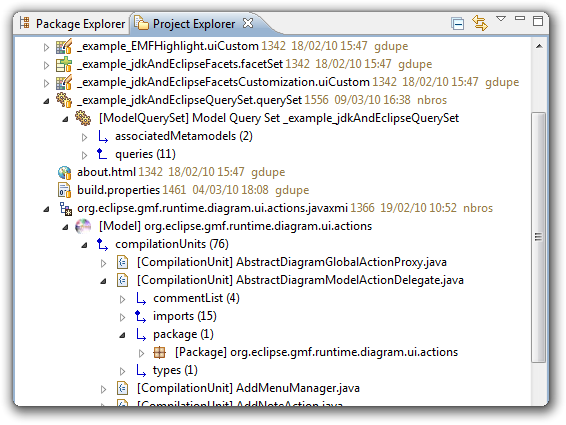Click the about.html globe file icon
566x425 pixels.
click(64, 172)
